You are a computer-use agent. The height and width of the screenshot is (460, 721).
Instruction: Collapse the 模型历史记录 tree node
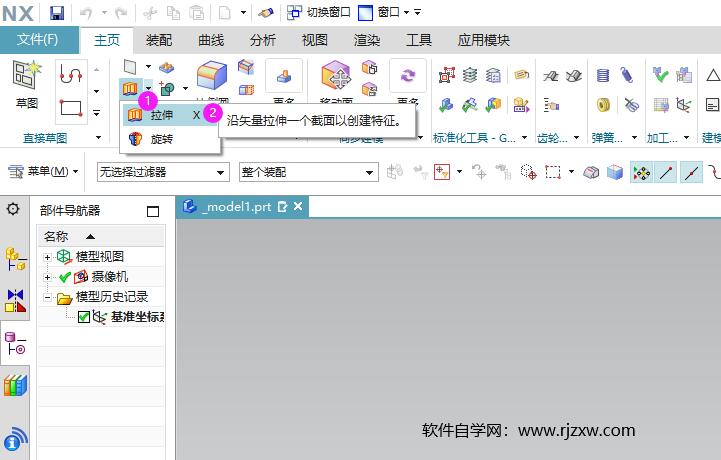47,298
